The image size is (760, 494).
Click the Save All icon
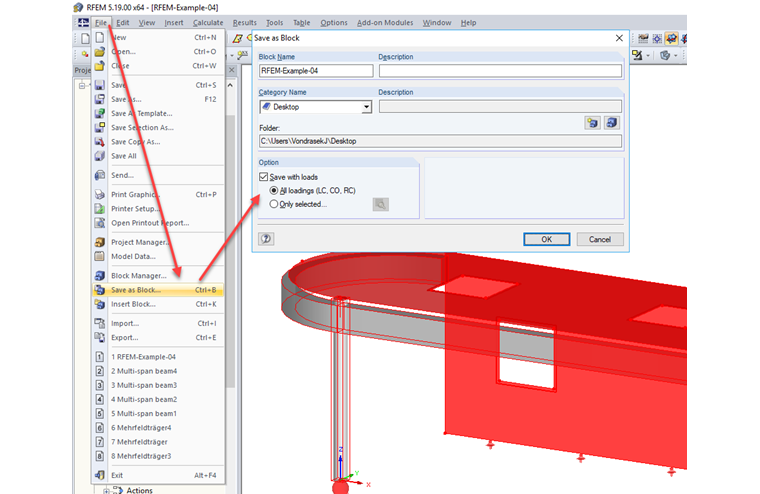tap(100, 156)
